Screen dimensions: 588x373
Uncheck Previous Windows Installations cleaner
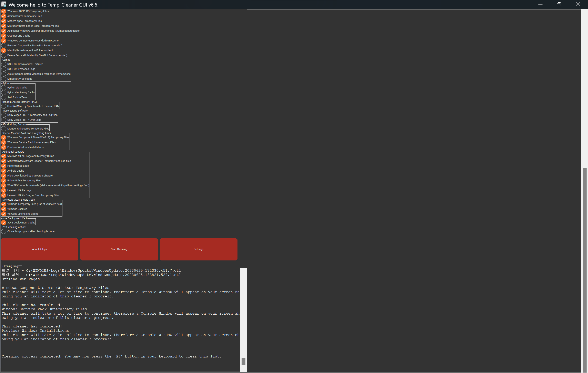4,147
